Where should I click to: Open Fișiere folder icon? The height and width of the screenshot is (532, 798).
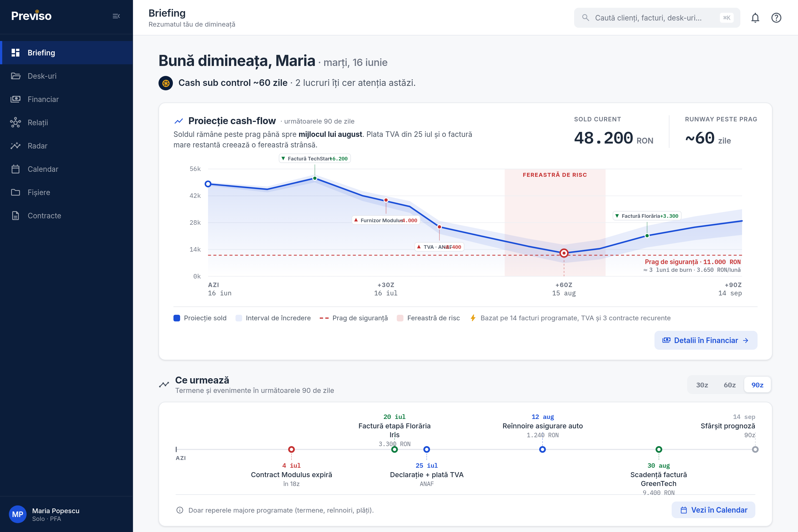click(16, 192)
